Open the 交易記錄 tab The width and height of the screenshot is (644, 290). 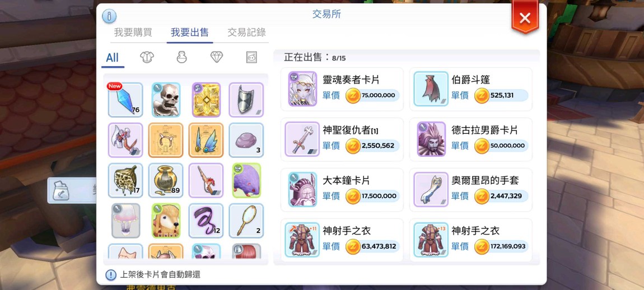[247, 32]
